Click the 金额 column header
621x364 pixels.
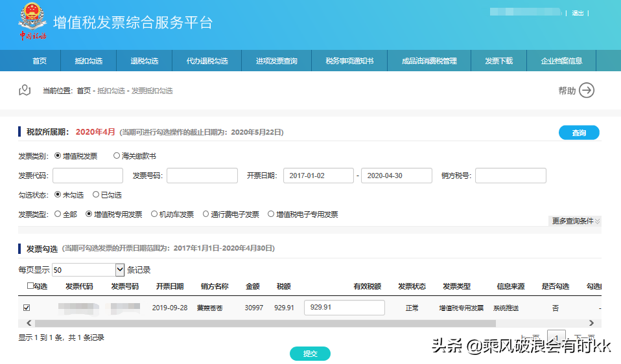pos(252,286)
